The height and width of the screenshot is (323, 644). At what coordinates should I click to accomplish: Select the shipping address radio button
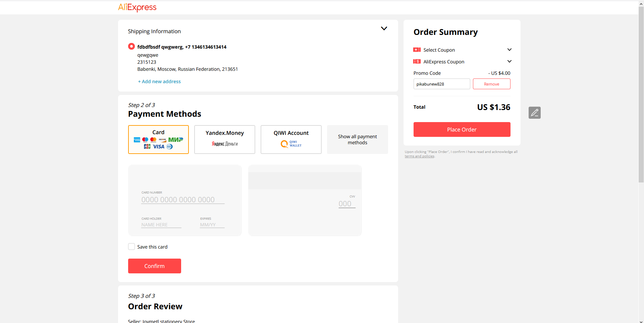131,46
